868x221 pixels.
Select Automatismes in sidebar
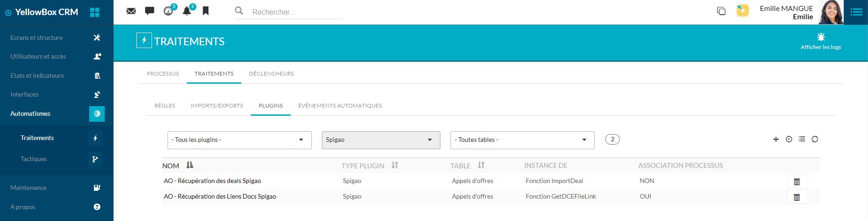pos(30,113)
